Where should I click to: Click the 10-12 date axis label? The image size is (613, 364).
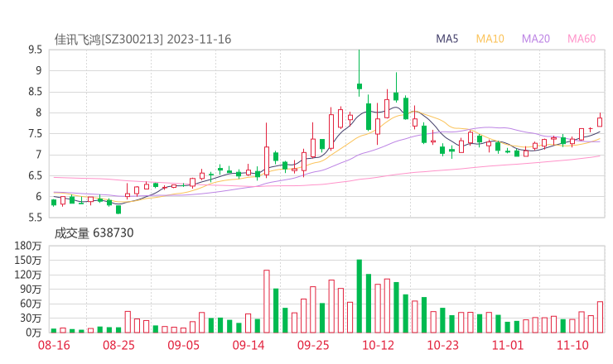click(x=378, y=345)
